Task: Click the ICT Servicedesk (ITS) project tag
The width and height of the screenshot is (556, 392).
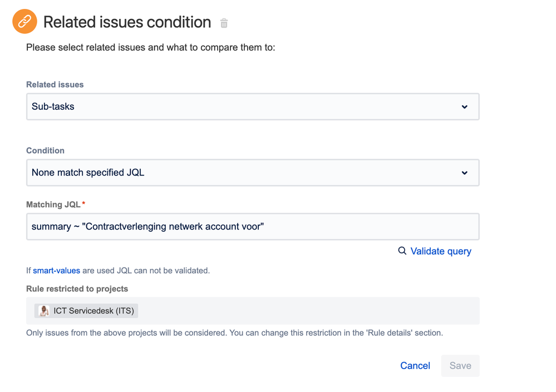Action: click(x=85, y=311)
